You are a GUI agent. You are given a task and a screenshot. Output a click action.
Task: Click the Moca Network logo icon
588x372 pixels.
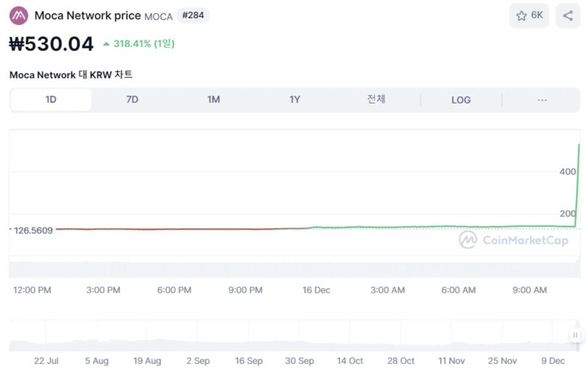18,15
